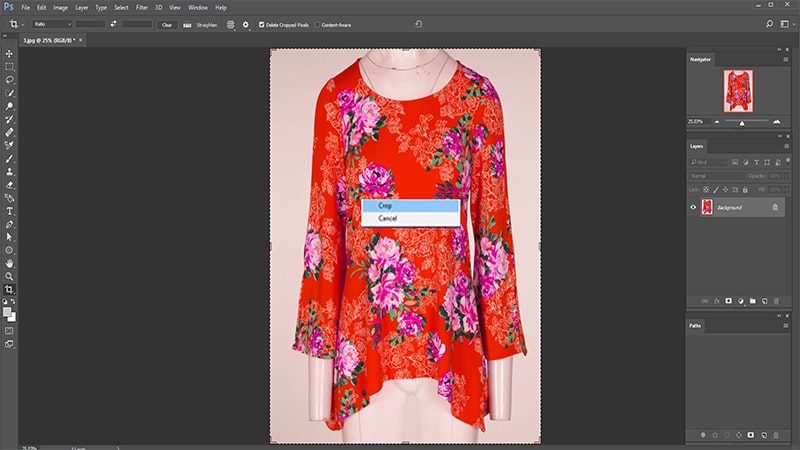Toggle lock image pixels brush icon
Image resolution: width=800 pixels, height=450 pixels.
[716, 190]
